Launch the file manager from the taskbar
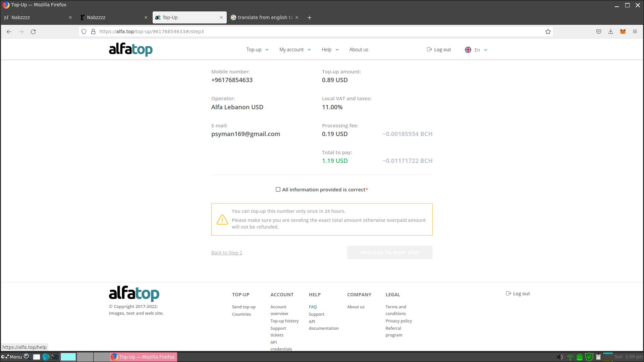The image size is (644, 362). [x=37, y=357]
